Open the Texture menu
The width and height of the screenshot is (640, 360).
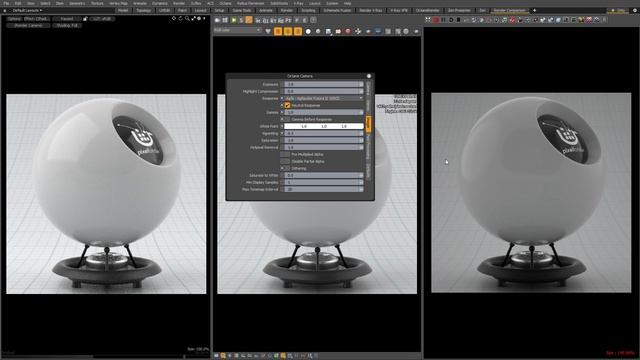pos(97,3)
